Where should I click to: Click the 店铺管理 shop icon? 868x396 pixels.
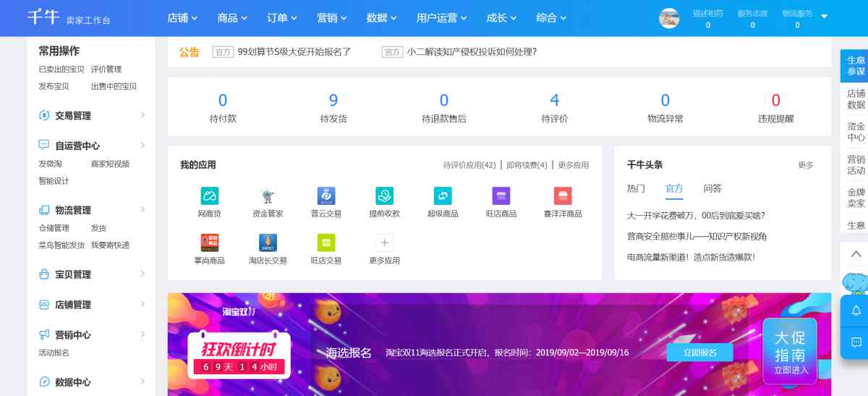coord(43,305)
